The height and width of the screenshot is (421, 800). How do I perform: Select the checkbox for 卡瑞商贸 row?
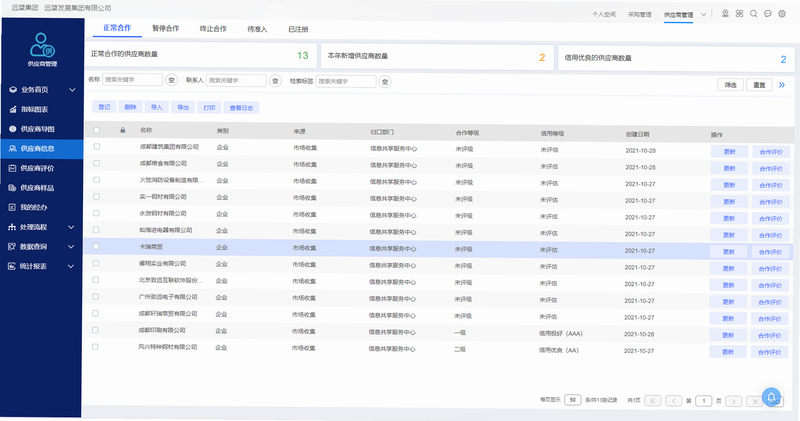(x=96, y=246)
